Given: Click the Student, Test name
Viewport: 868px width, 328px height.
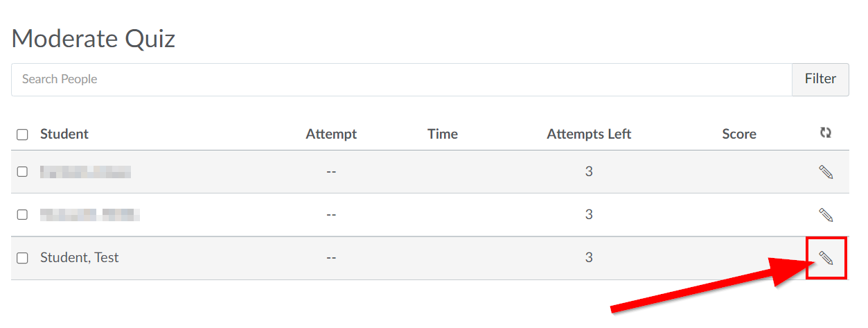Looking at the screenshot, I should pos(80,257).
